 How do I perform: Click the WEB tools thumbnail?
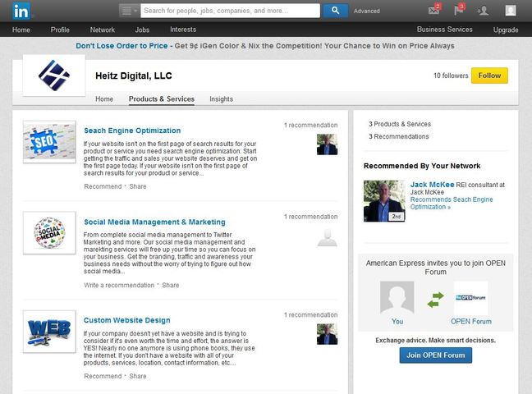tap(49, 332)
